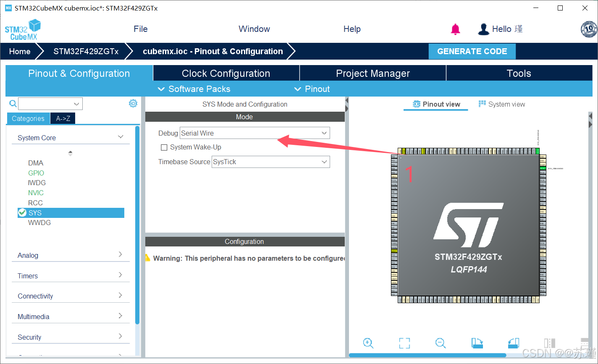The height and width of the screenshot is (364, 598).
Task: Expand the Timers category
Action: tap(121, 275)
